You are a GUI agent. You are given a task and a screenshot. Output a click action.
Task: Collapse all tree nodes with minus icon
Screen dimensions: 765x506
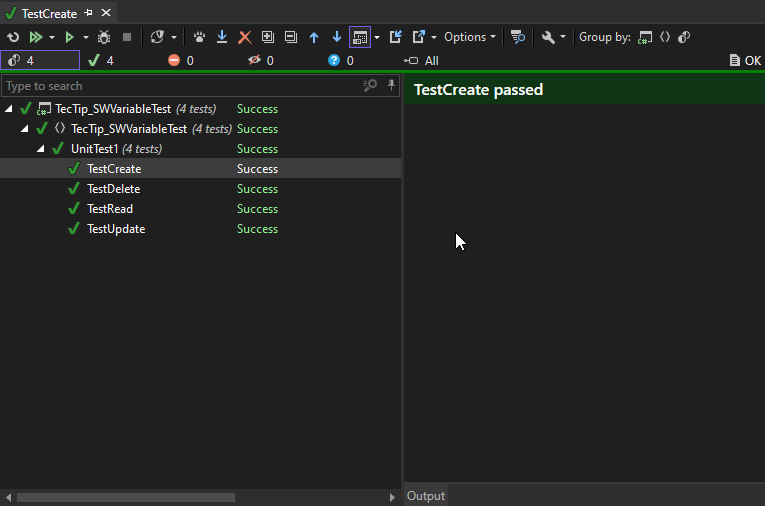coord(291,37)
